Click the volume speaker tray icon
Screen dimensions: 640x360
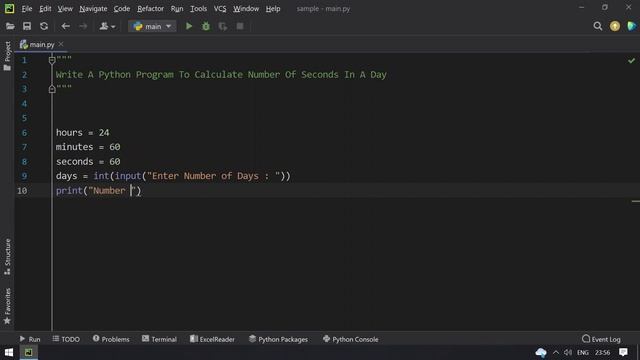(568, 353)
